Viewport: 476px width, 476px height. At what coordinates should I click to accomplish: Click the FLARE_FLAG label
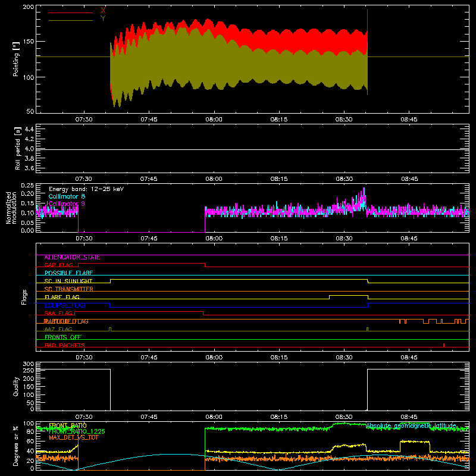click(x=62, y=297)
